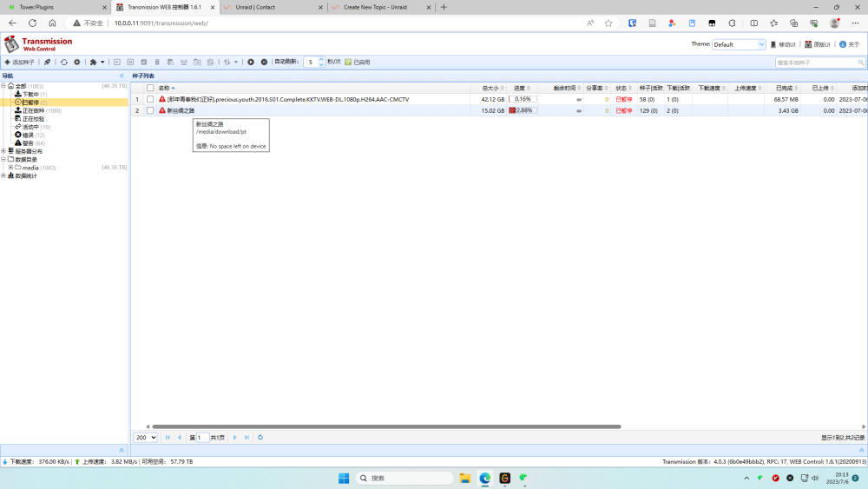This screenshot has height=489, width=868.
Task: Open the puzzle-piece plugins dropdown
Action: pyautogui.click(x=97, y=62)
